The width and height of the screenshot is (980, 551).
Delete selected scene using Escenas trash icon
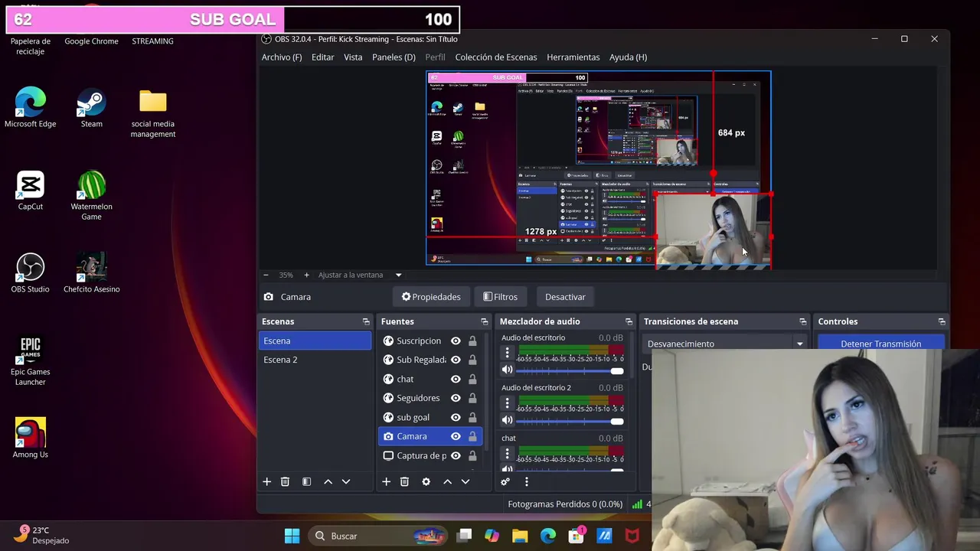[285, 481]
